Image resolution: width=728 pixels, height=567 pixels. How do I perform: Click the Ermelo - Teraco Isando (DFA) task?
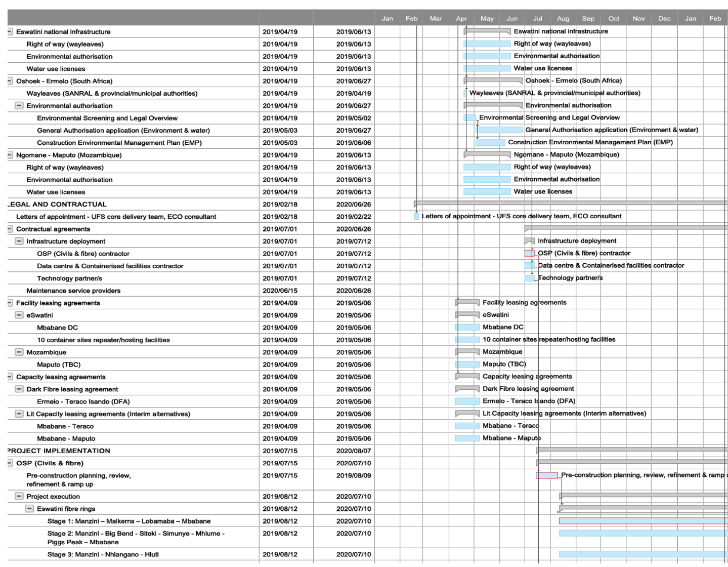83,401
